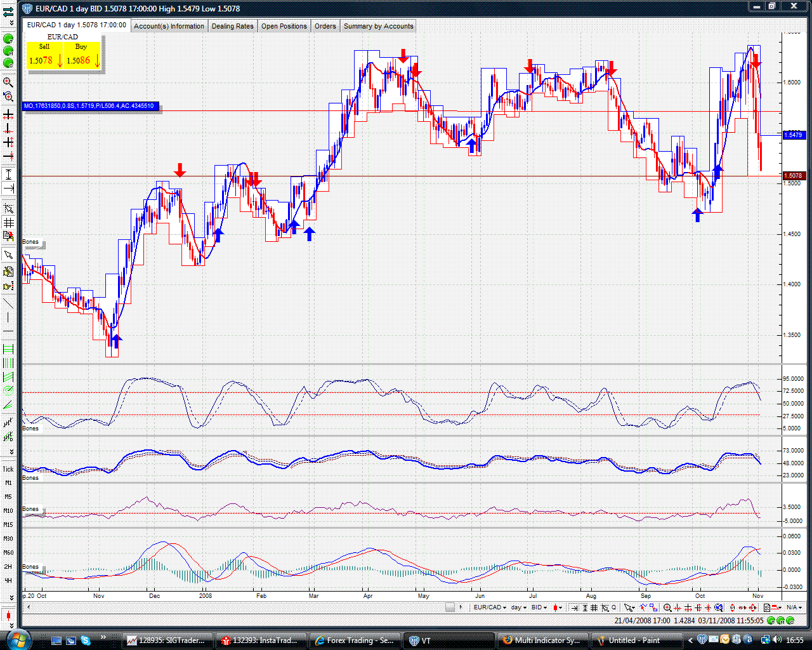Switch timeframe to M60

tap(8, 552)
